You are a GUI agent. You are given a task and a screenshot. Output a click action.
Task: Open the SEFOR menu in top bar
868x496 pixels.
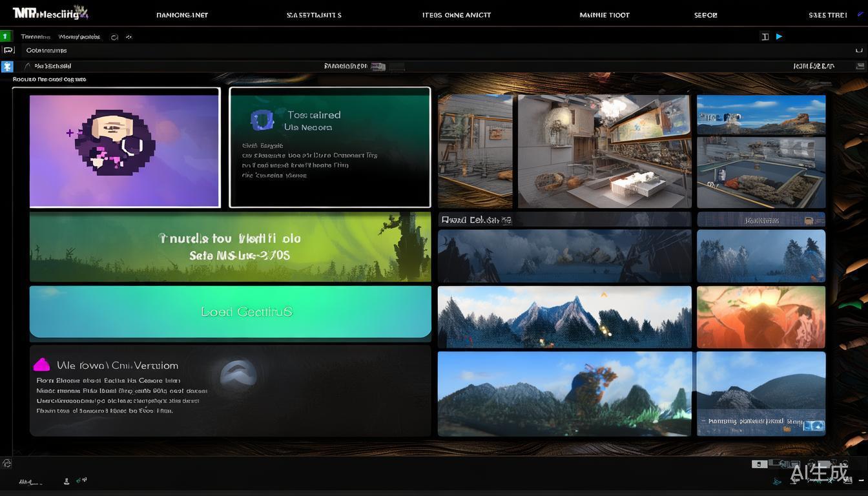pyautogui.click(x=705, y=15)
